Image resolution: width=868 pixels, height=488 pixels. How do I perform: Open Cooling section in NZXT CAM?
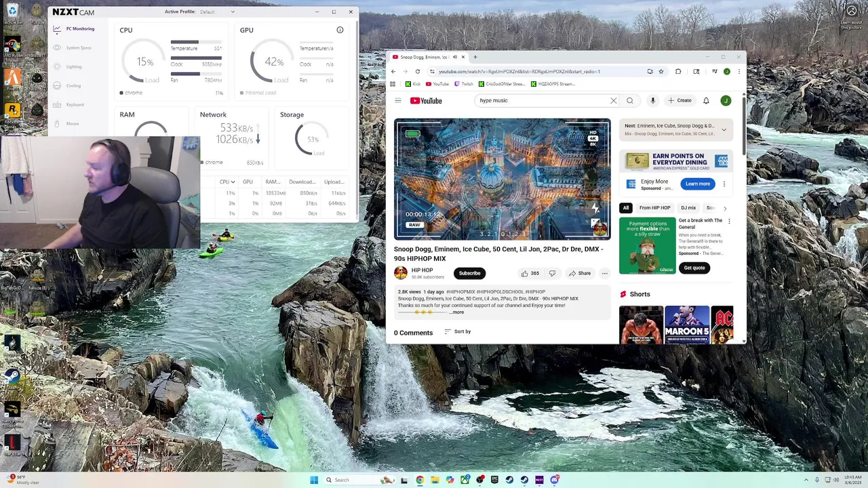point(68,85)
